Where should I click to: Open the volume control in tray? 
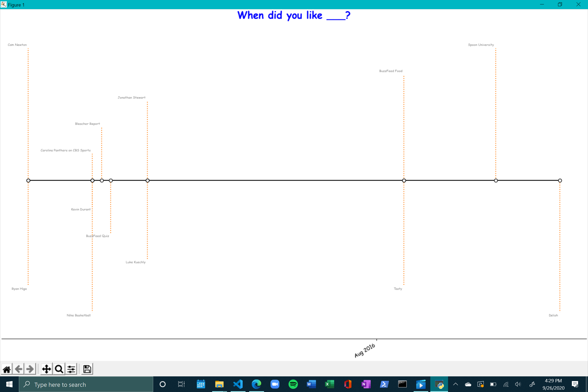click(518, 384)
